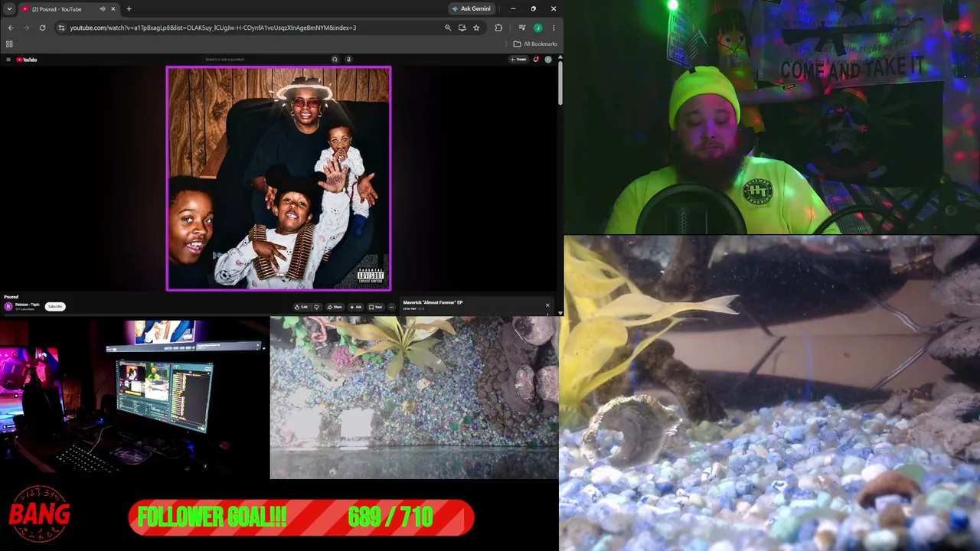Open the zoom magnifier in address bar
Screen dimensions: 980x551
(x=448, y=28)
